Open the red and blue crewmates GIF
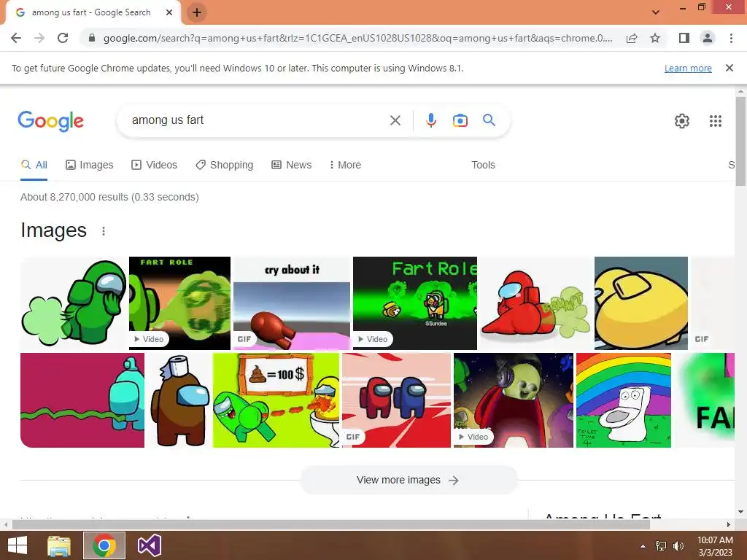The height and width of the screenshot is (560, 747). (x=396, y=400)
